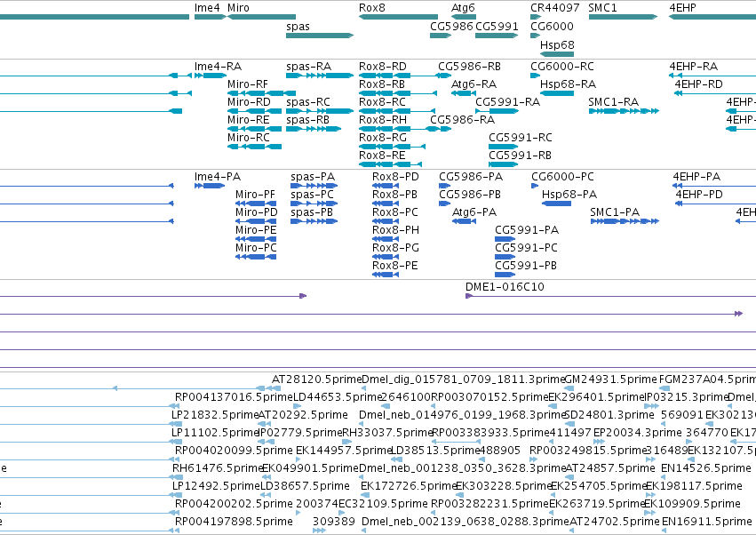This screenshot has width=756, height=535.
Task: Select the spas-PA protein
Action: point(314,186)
